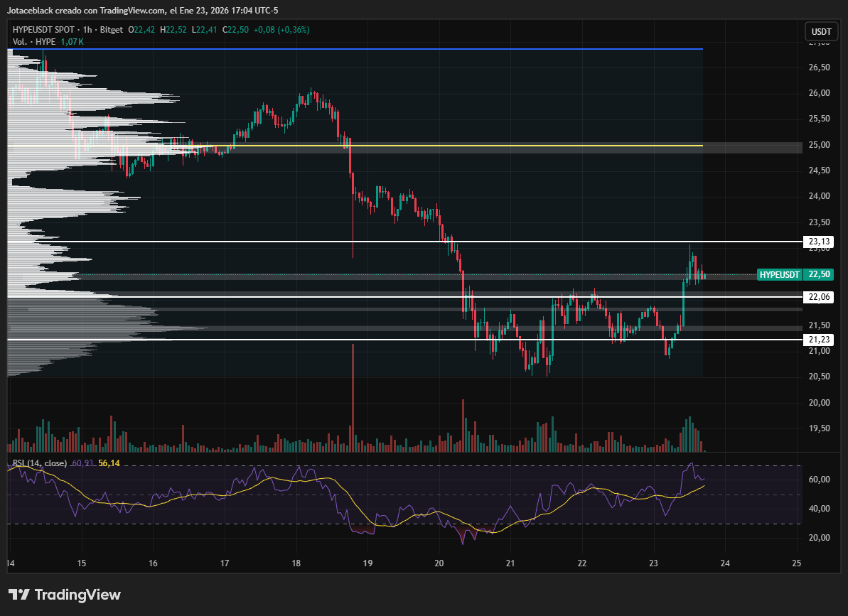The image size is (848, 616).
Task: Open the USDT currency selector
Action: click(x=821, y=32)
